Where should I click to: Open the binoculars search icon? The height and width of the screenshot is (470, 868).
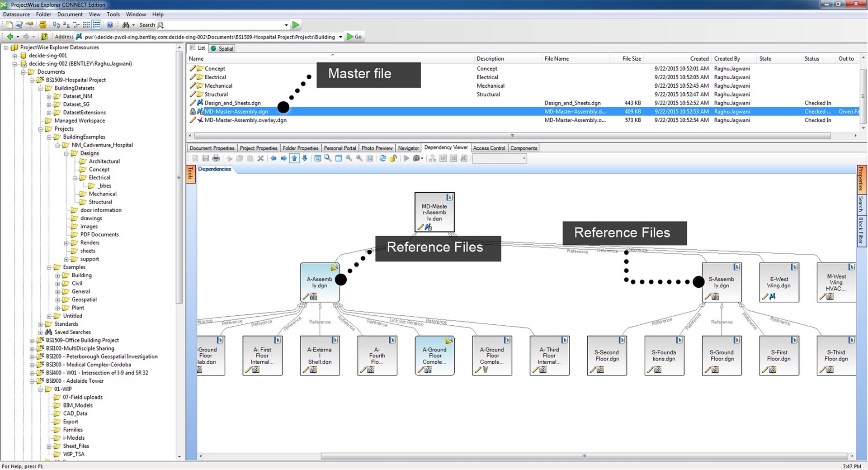coord(126,25)
